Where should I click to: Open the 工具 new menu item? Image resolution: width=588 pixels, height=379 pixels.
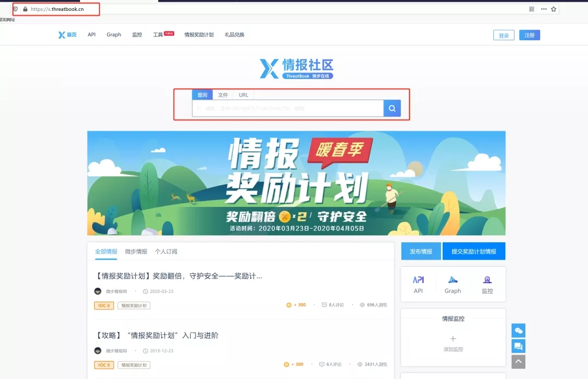pos(163,34)
